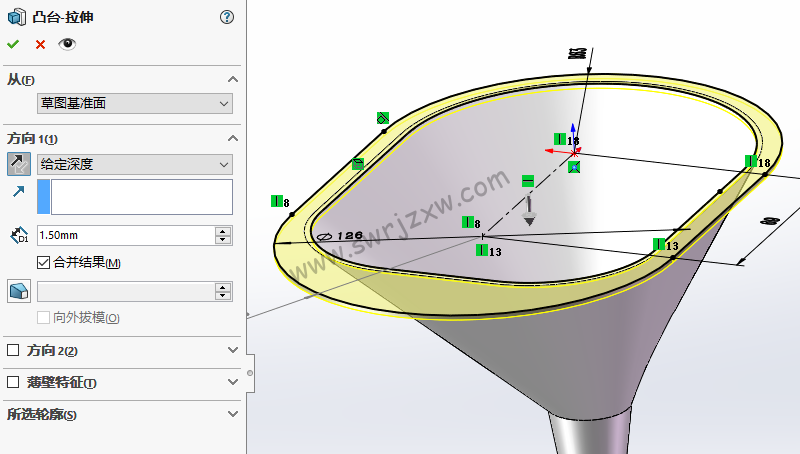Increase draft angle with the up spinner
The image size is (800, 454).
click(x=223, y=287)
